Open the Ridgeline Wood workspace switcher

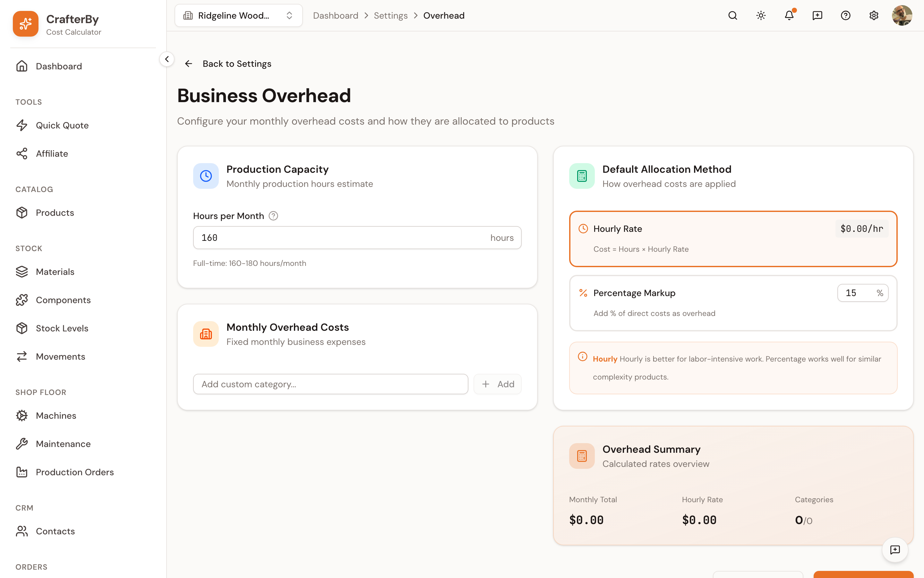pyautogui.click(x=238, y=16)
